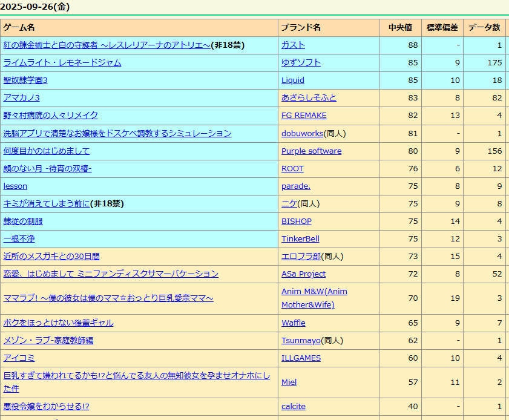
Task: Open brand link Waffle
Action: pos(294,323)
